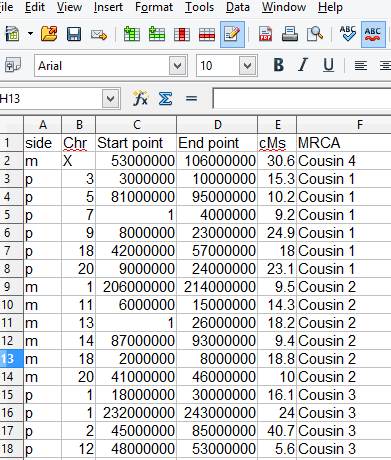
Task: Open the View menu
Action: coord(69,7)
